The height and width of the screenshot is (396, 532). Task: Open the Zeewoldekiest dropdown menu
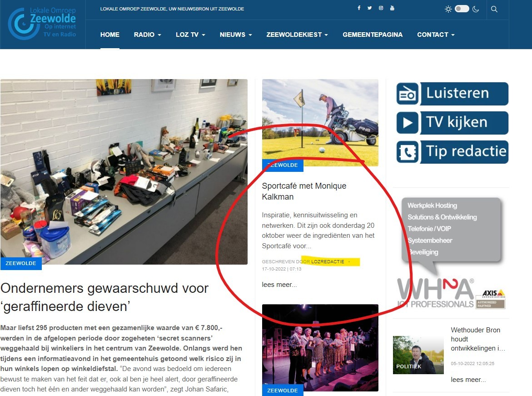coord(297,35)
